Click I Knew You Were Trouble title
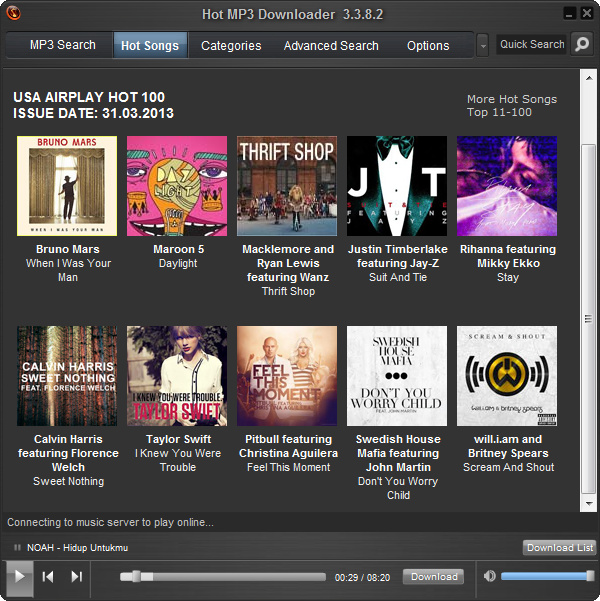The image size is (600, 601). coord(178,460)
